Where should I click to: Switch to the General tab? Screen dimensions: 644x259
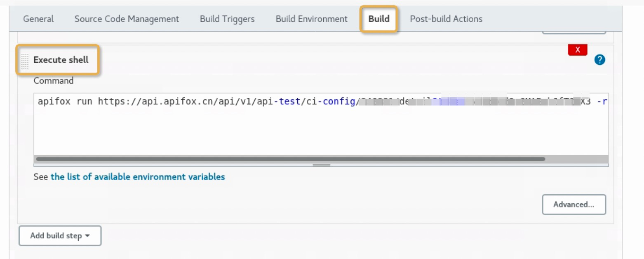click(x=38, y=19)
